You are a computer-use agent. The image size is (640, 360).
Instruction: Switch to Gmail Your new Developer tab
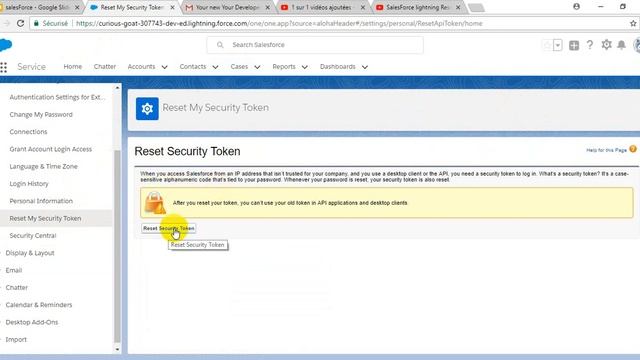point(227,7)
